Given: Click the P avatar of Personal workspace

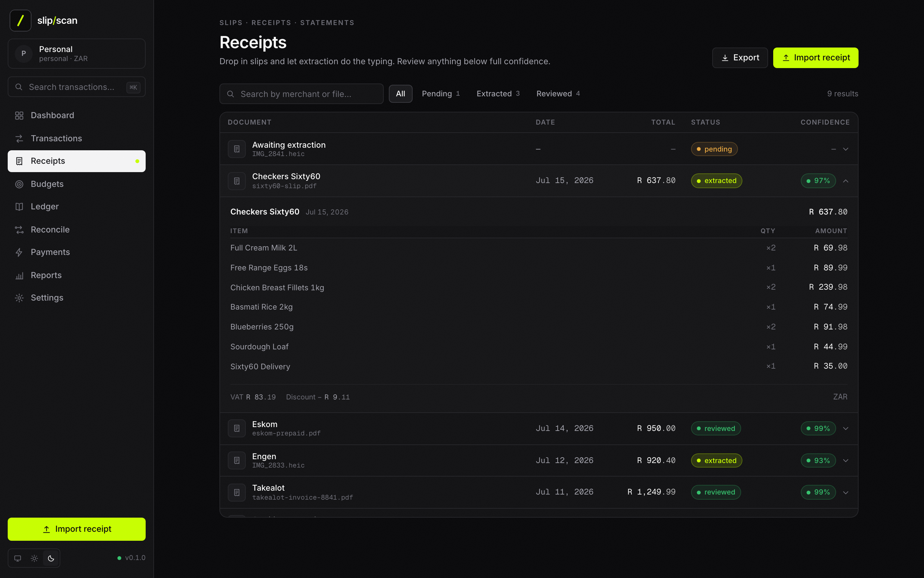Looking at the screenshot, I should point(24,54).
